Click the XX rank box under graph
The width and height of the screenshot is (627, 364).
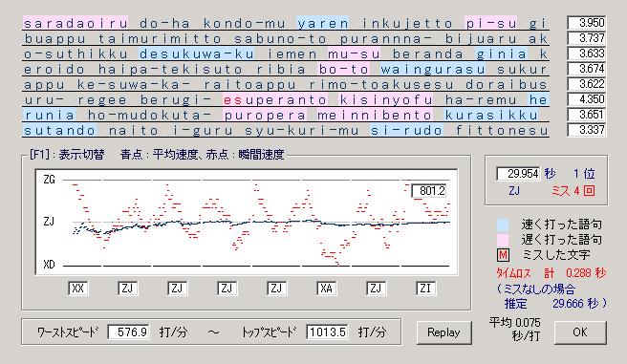78,289
